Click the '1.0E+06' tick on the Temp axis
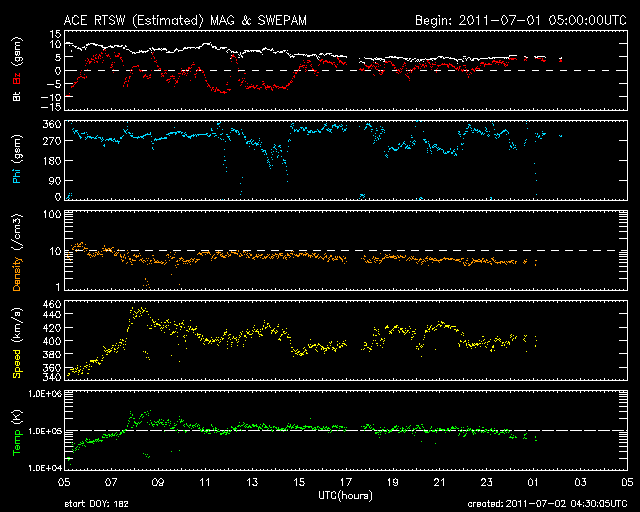 click(45, 394)
